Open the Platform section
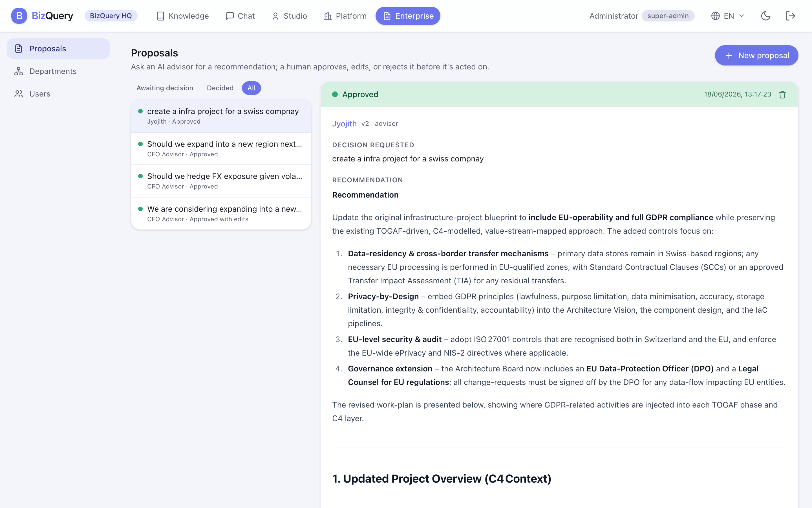The width and height of the screenshot is (812, 508). click(345, 16)
